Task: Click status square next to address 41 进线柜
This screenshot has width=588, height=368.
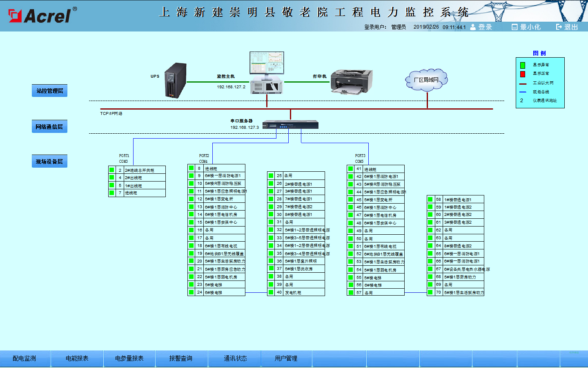Action: 351,168
